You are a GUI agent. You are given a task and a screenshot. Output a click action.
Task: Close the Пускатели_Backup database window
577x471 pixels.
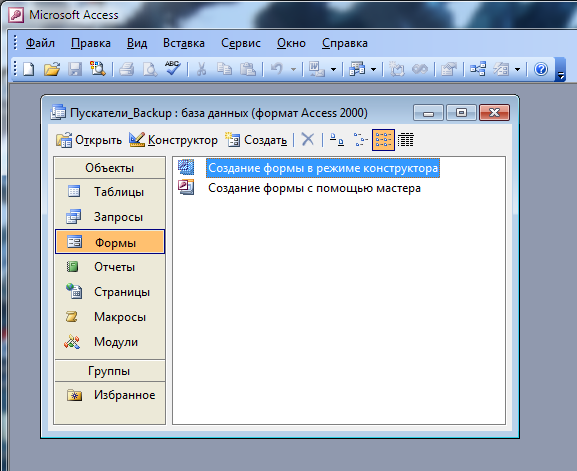point(495,113)
